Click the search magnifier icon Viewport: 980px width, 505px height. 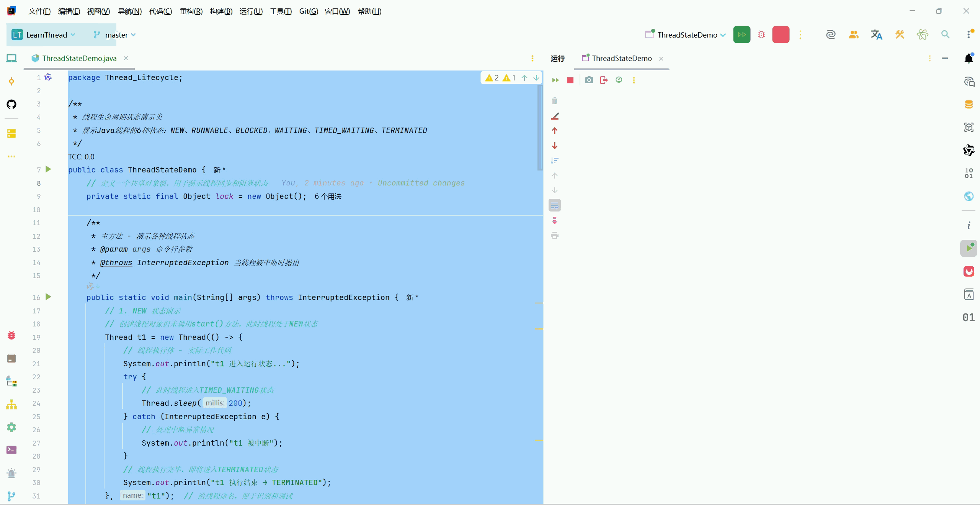click(x=945, y=35)
